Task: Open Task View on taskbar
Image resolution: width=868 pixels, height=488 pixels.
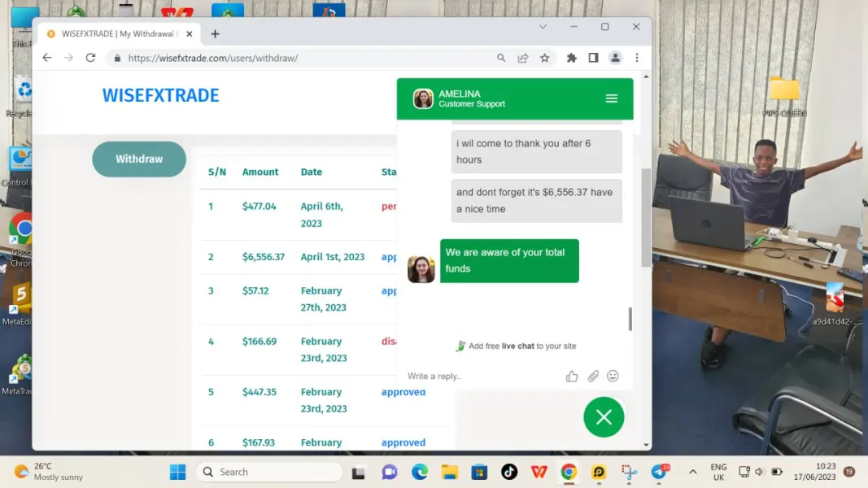Action: 358,473
